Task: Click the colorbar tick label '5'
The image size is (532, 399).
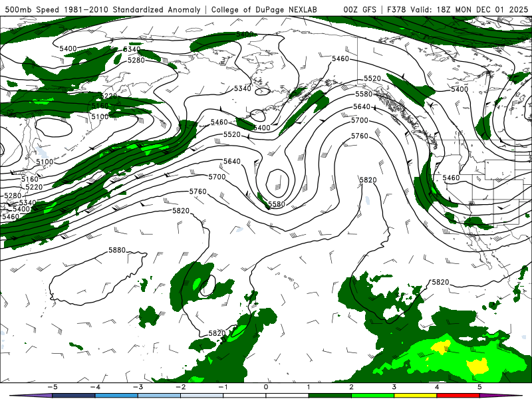Action: (x=479, y=387)
